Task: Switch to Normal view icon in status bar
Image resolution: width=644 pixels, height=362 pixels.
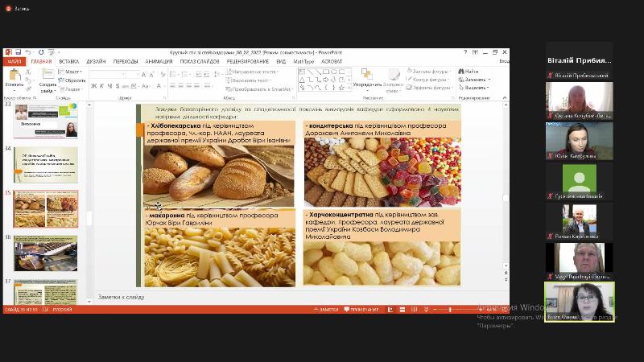Action: [390, 310]
